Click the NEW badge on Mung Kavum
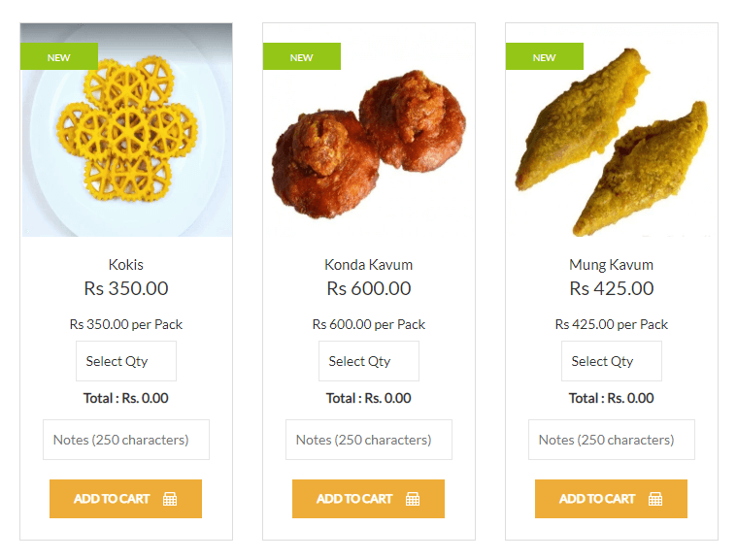This screenshot has width=737, height=560. click(545, 57)
